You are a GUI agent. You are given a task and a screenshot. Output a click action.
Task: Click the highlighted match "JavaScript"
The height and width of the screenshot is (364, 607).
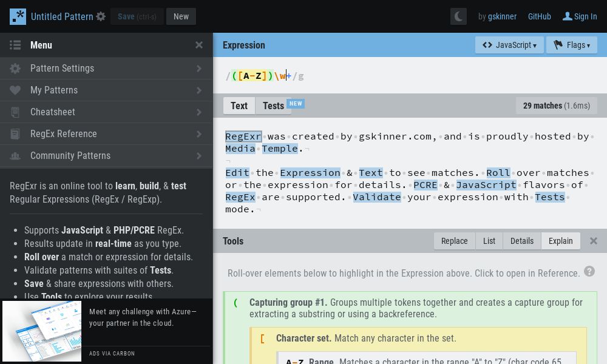(x=486, y=185)
